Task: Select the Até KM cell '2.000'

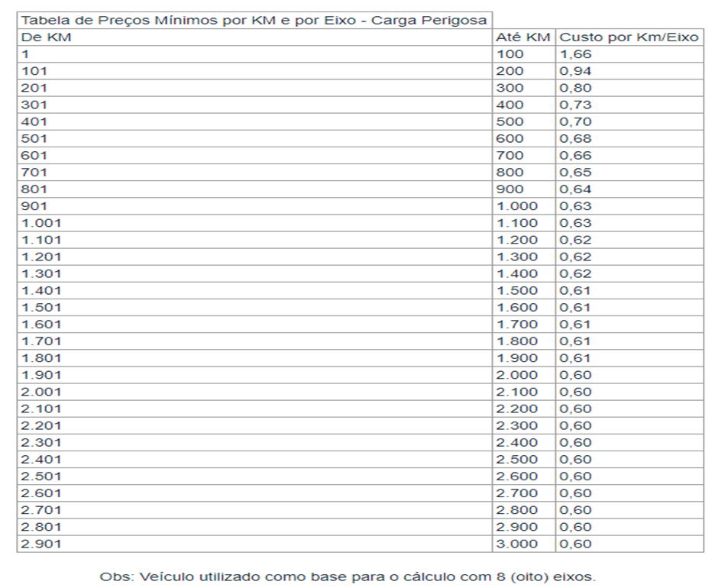Action: coord(524,375)
